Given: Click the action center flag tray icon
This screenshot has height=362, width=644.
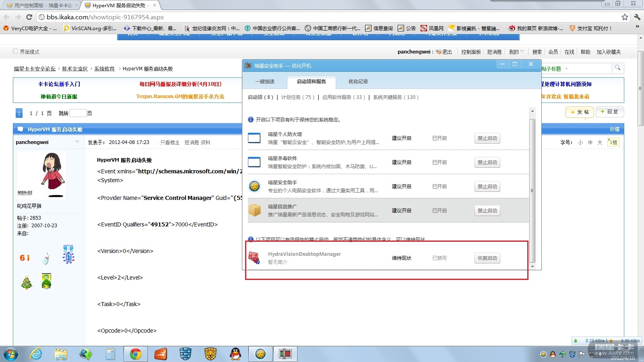Looking at the screenshot, I should click(x=582, y=354).
